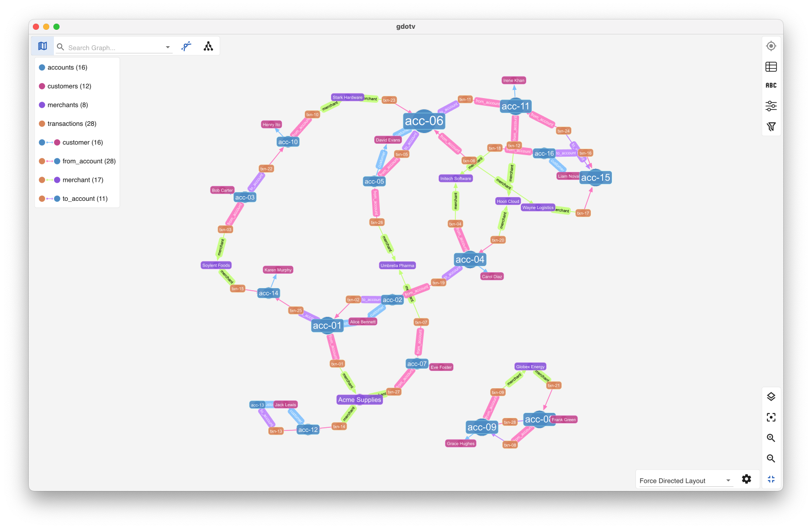
Task: Select the Irene Khan customer node
Action: click(514, 80)
